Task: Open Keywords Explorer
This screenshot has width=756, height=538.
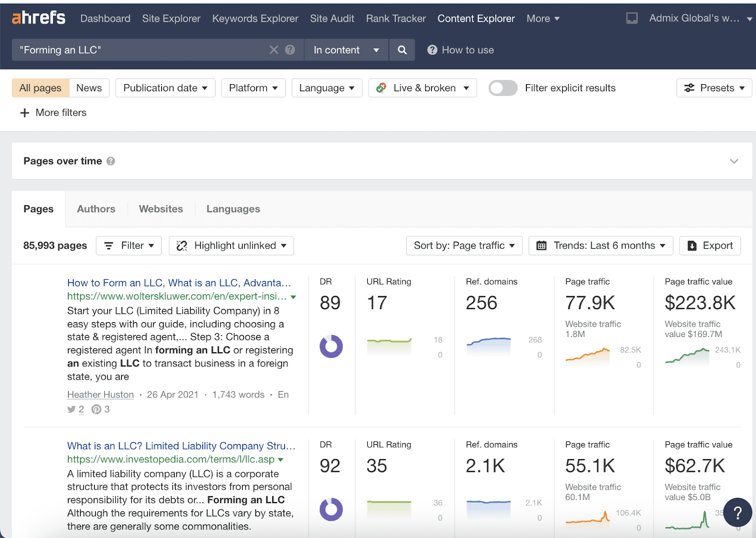Action: click(x=255, y=18)
